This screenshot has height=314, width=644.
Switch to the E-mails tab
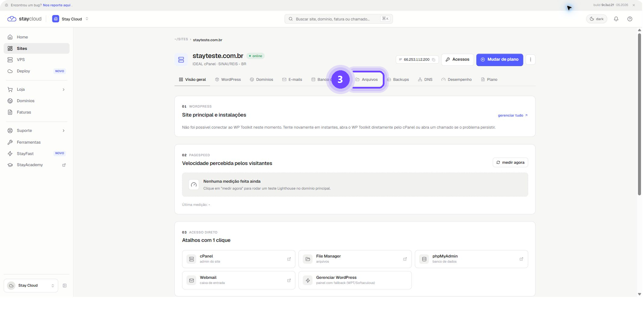click(x=292, y=80)
